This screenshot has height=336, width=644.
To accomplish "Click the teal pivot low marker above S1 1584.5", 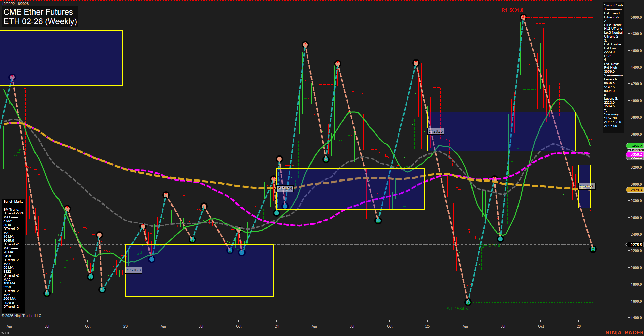I will [x=468, y=302].
